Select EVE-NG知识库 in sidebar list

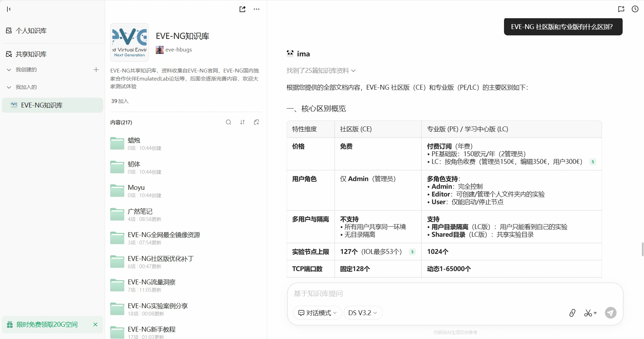coord(42,105)
